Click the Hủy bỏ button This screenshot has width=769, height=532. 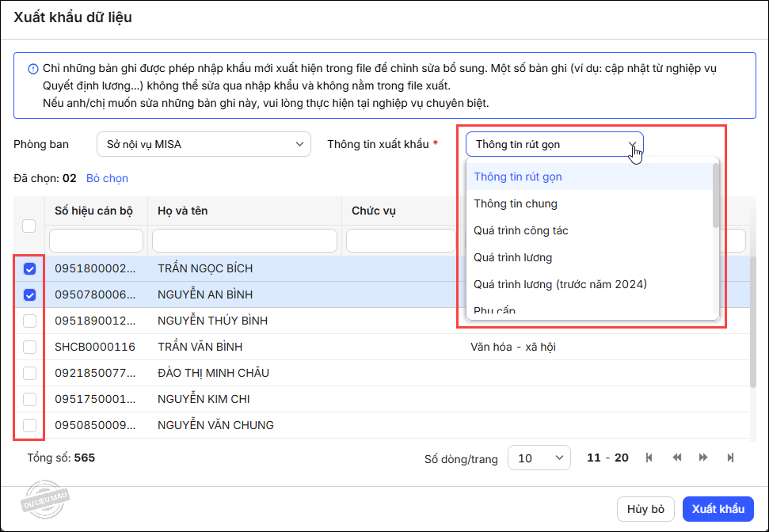click(x=645, y=509)
